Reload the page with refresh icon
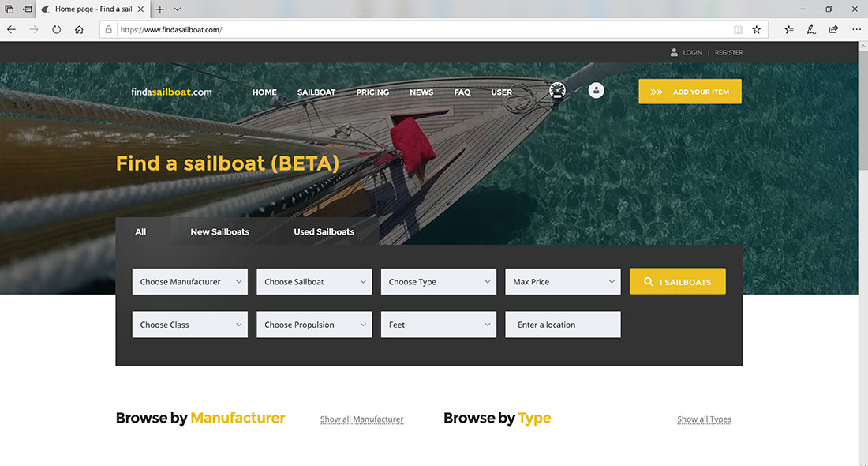868x466 pixels. [x=57, y=29]
